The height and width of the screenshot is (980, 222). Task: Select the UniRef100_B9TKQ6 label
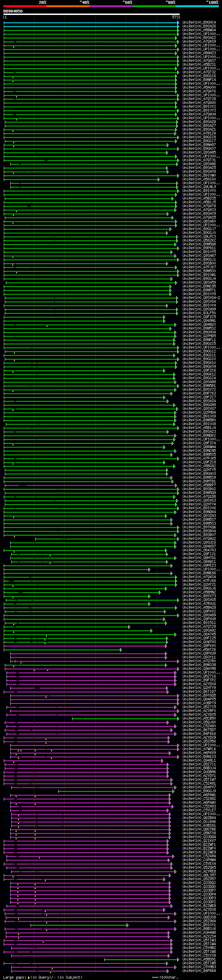199,527
